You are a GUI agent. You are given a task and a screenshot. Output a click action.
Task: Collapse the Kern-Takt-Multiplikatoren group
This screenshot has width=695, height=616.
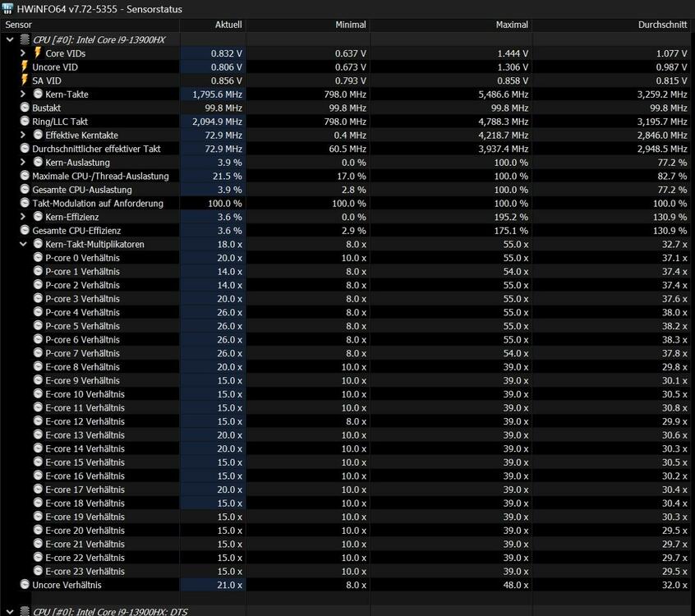[x=23, y=244]
